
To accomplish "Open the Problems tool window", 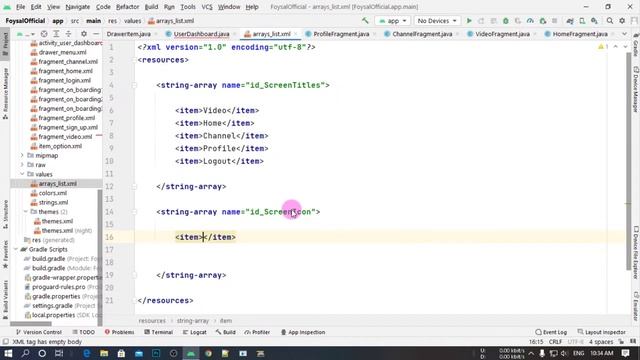I will 120,332.
